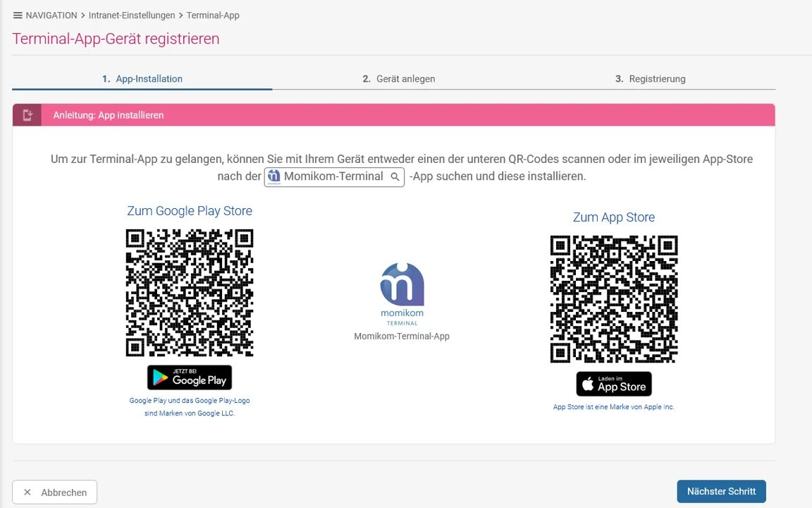Image resolution: width=812 pixels, height=508 pixels.
Task: Click the magnifier icon in Momikom-Terminal field
Action: point(395,177)
